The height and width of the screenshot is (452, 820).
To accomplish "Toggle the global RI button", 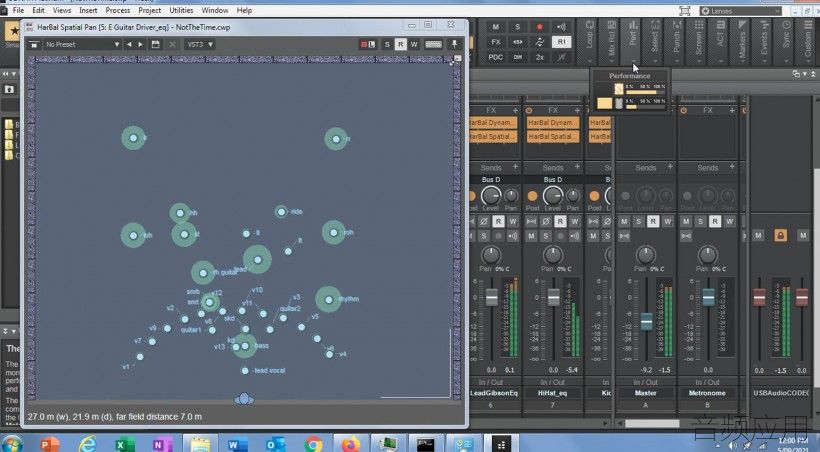I will tap(561, 42).
